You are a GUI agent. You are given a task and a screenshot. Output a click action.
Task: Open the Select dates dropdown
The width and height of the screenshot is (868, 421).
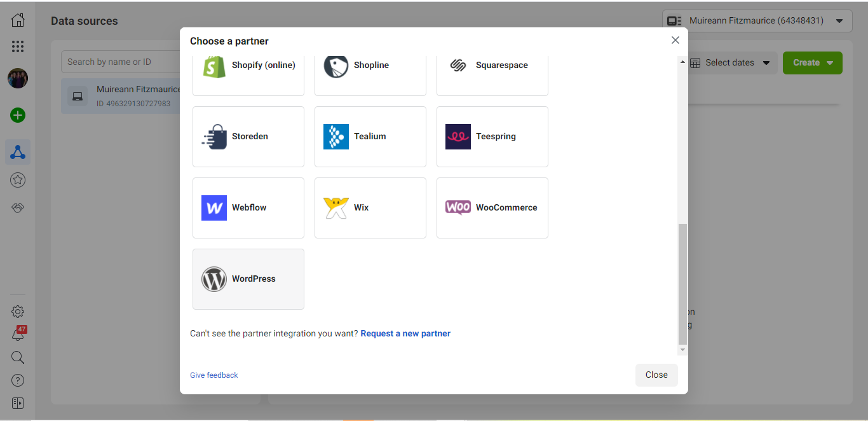coord(729,63)
